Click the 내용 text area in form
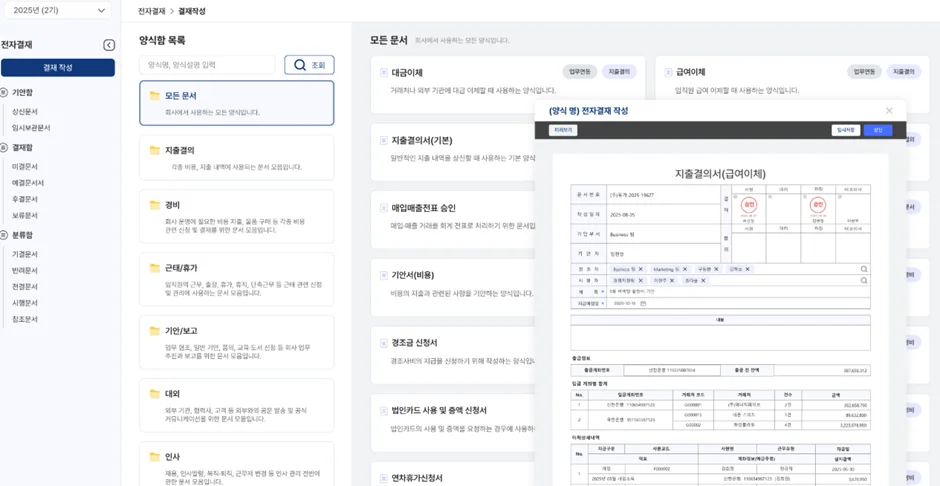The height and width of the screenshot is (486, 940). click(x=721, y=337)
